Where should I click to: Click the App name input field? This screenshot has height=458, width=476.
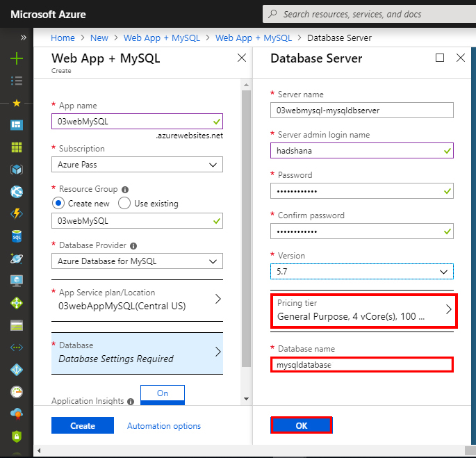click(137, 122)
